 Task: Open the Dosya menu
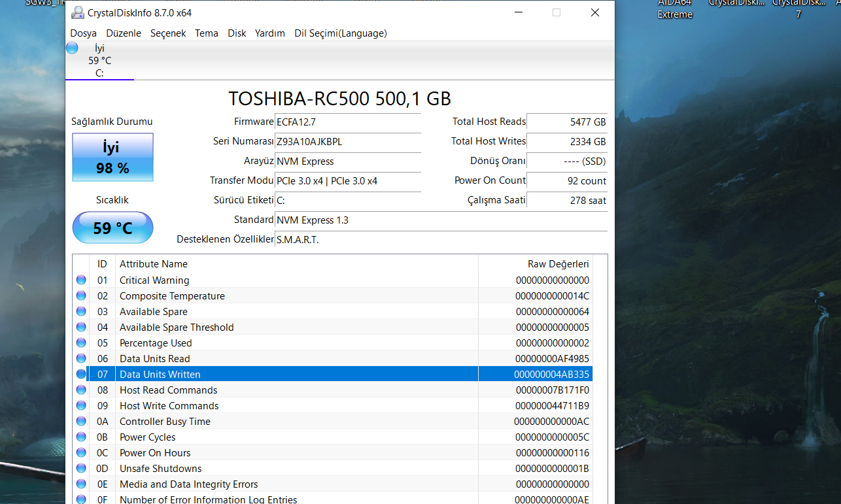[83, 33]
